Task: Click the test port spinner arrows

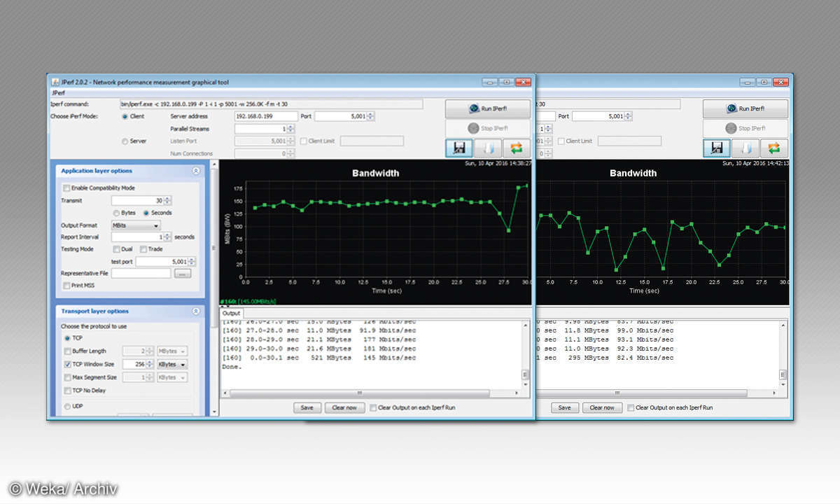Action: (x=192, y=262)
